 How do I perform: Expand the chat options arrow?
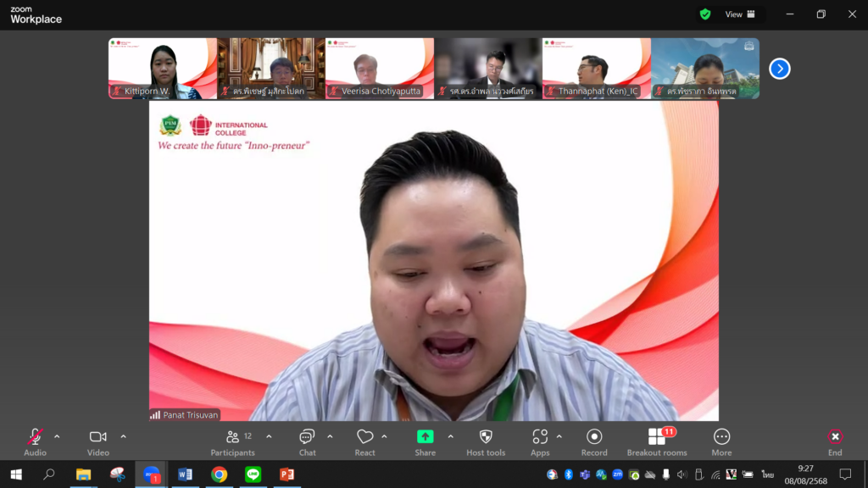[330, 436]
